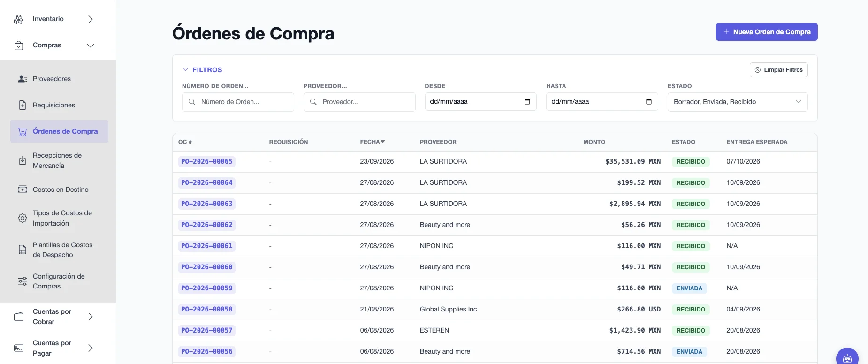The height and width of the screenshot is (364, 868).
Task: Open Requisiciones from the sidebar
Action: [60, 105]
